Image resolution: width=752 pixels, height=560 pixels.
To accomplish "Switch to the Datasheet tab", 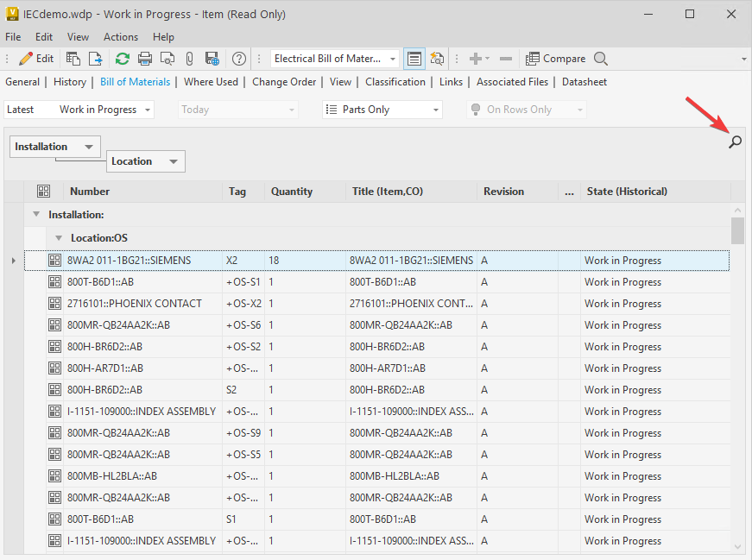I will [x=585, y=82].
